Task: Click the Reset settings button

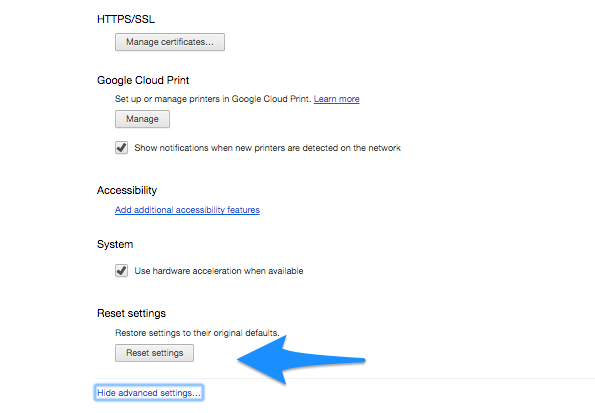Action: click(154, 353)
